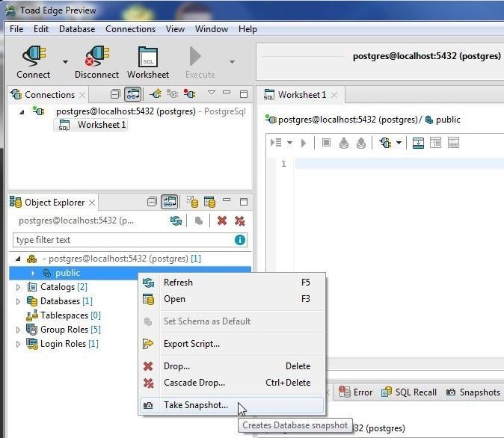Screen dimensions: 504x438
Task: Open the Connections menu
Action: tap(131, 29)
